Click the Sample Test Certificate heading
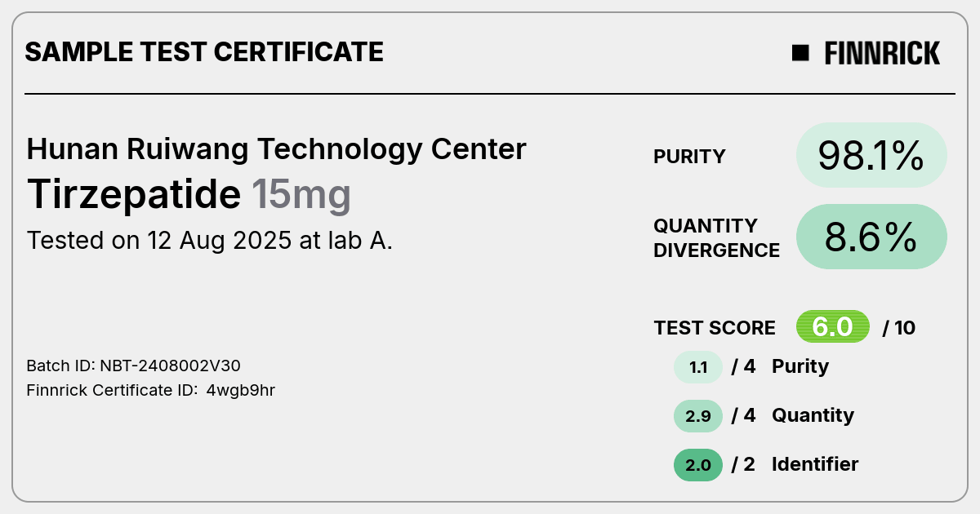The width and height of the screenshot is (980, 514). (204, 52)
